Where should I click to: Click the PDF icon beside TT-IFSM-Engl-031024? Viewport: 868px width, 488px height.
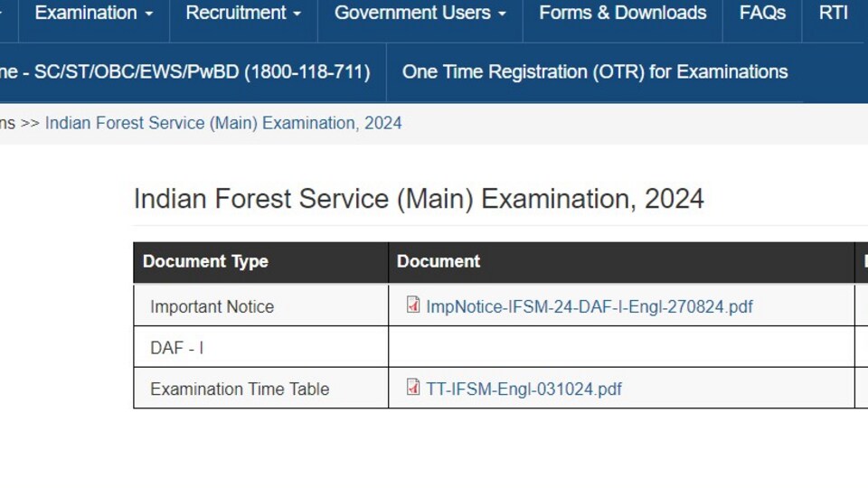(413, 388)
